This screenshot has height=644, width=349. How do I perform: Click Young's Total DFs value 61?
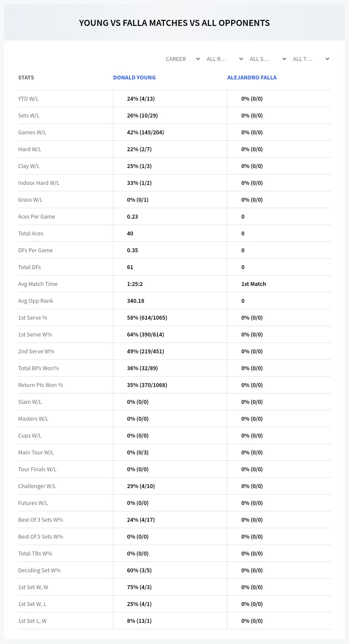coord(130,267)
